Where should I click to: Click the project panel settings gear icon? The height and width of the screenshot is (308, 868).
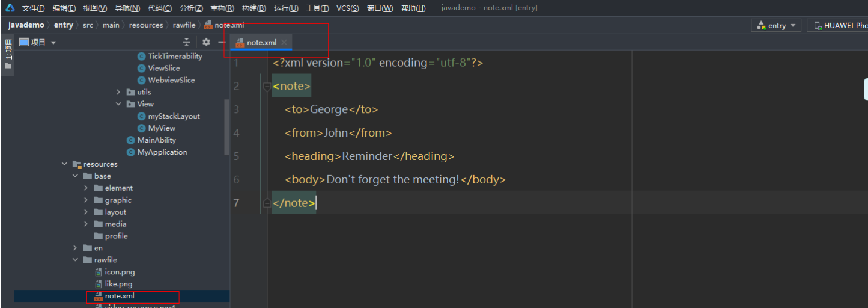tap(206, 42)
